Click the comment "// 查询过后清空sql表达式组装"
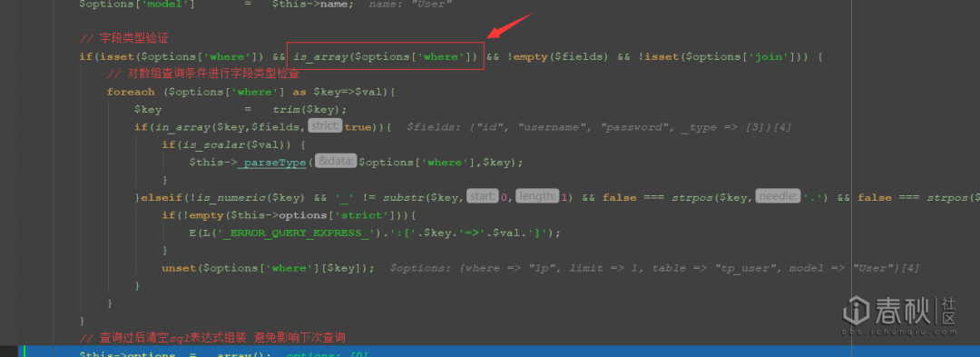The image size is (980, 357). 163,338
